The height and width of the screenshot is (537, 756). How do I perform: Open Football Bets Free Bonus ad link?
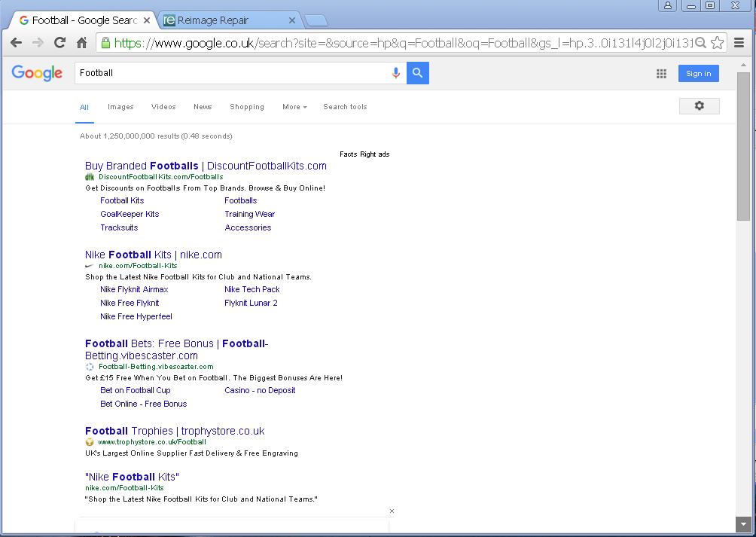(176, 349)
